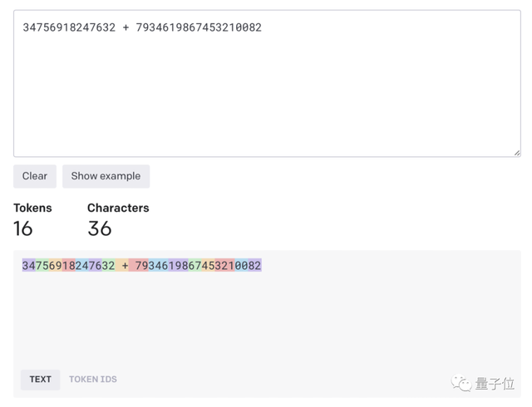Click the textarea resize handle corner
Image resolution: width=532 pixels, height=407 pixels.
point(516,152)
